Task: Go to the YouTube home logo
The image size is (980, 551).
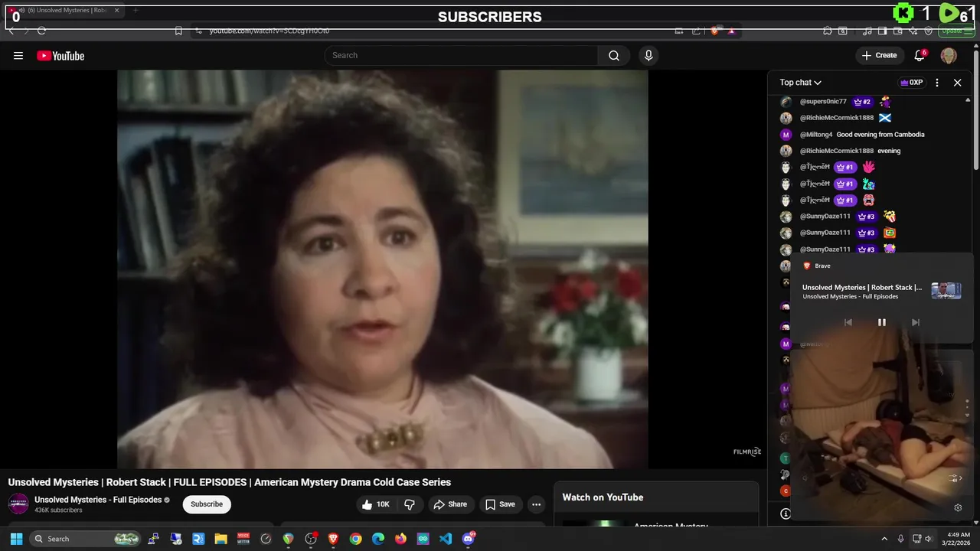Action: [x=60, y=56]
